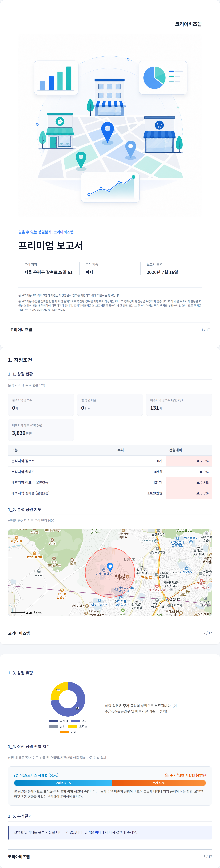
Task: Click the gray 상업 legend swatch
Action: 53,726
